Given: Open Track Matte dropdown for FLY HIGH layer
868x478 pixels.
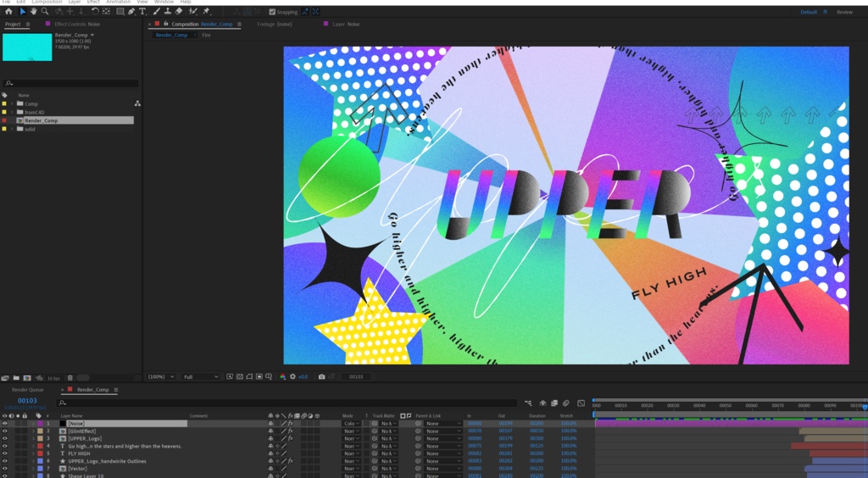Looking at the screenshot, I should click(388, 453).
